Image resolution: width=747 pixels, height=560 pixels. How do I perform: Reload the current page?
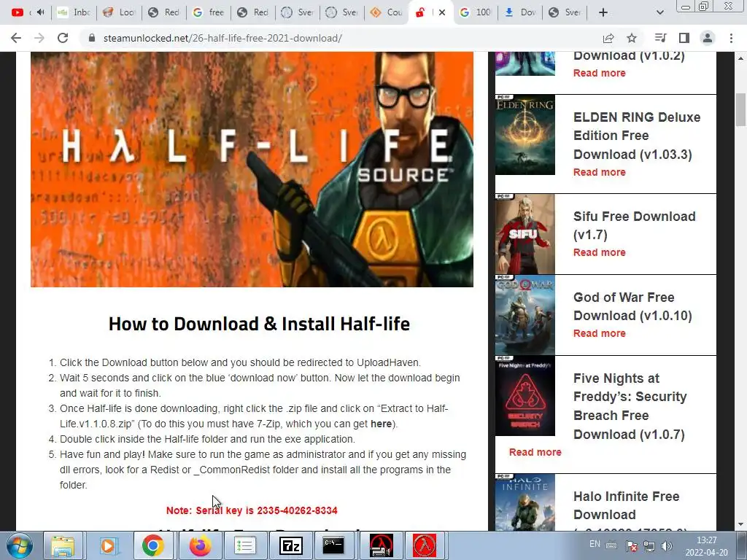pyautogui.click(x=63, y=38)
